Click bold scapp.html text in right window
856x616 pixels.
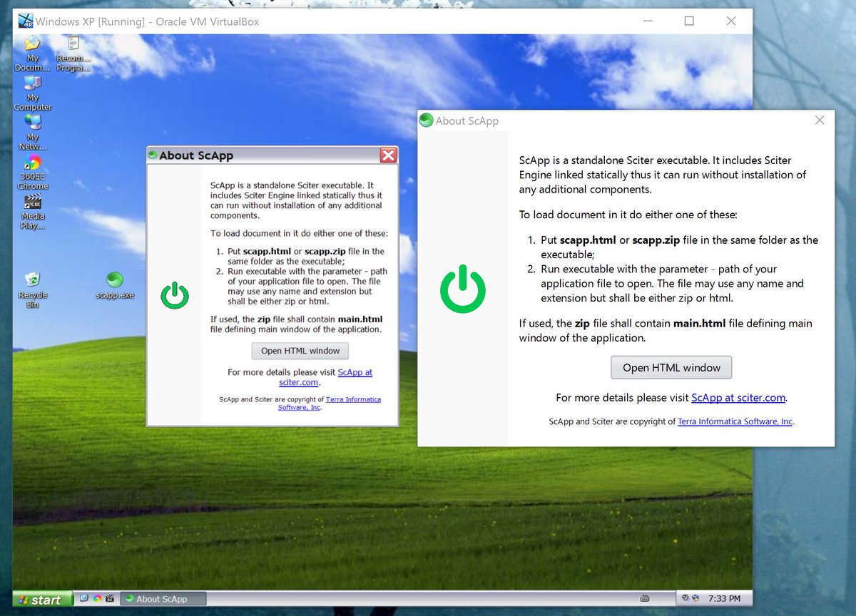[x=588, y=240]
